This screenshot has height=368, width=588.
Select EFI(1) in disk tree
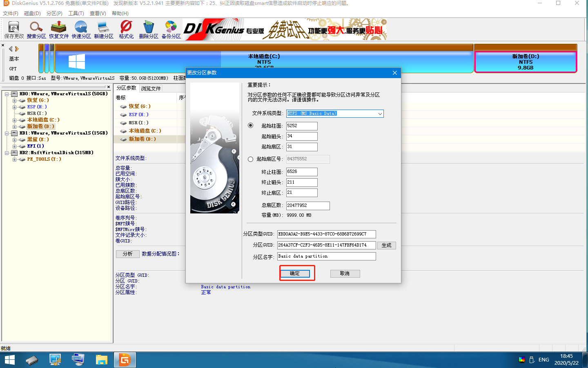click(x=36, y=146)
